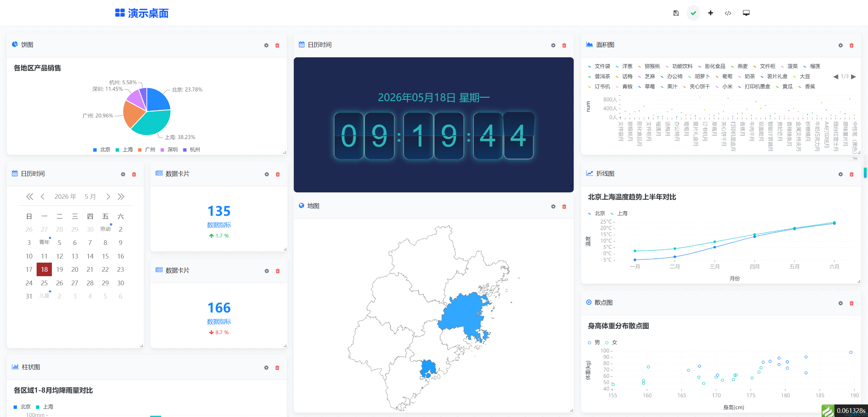Toggle 女 series in scatter legend
The height and width of the screenshot is (417, 868).
tap(611, 342)
